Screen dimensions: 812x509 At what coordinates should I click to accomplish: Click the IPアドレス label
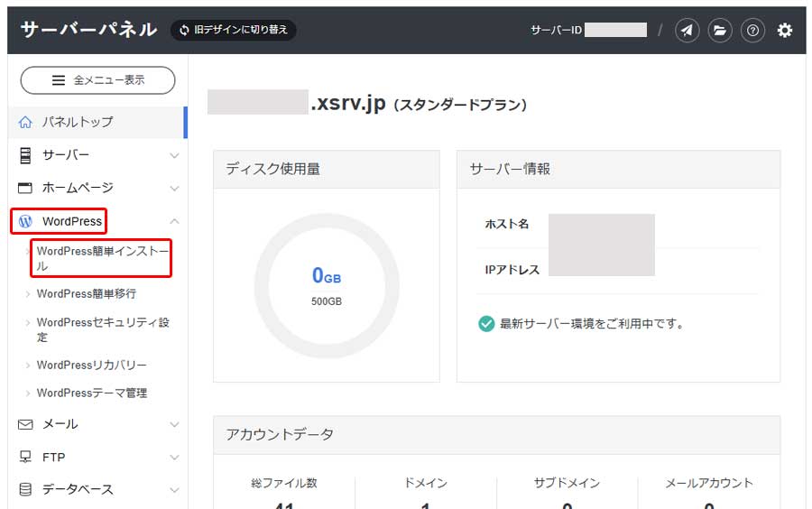(512, 270)
